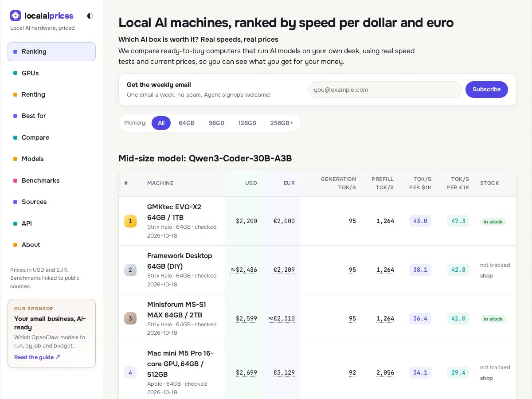Screen dimensions: 532x399
Task: Click the ≈$2,486 USD price
Action: (244, 270)
